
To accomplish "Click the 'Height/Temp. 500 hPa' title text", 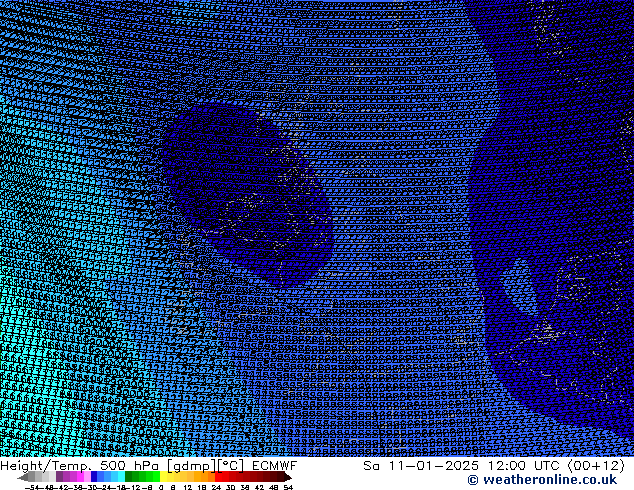I will 80,466.
